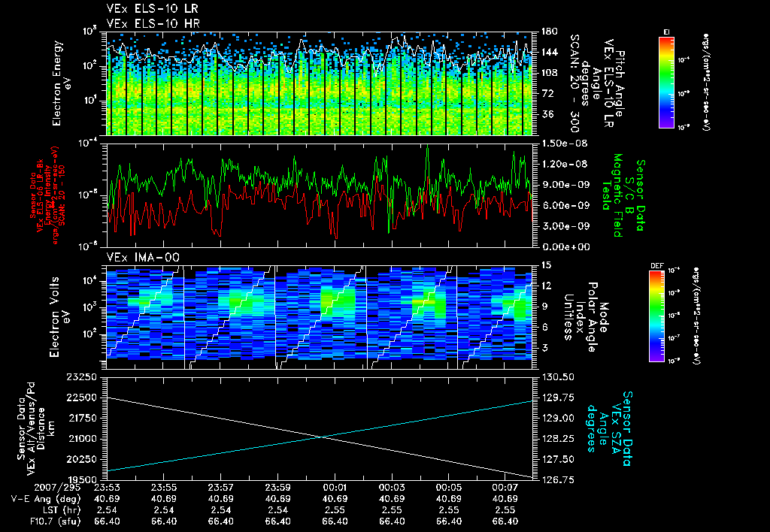Select the 'VEx ELS-10 LR' title text
Image resolution: width=770 pixels, height=532 pixels.
tap(152, 9)
